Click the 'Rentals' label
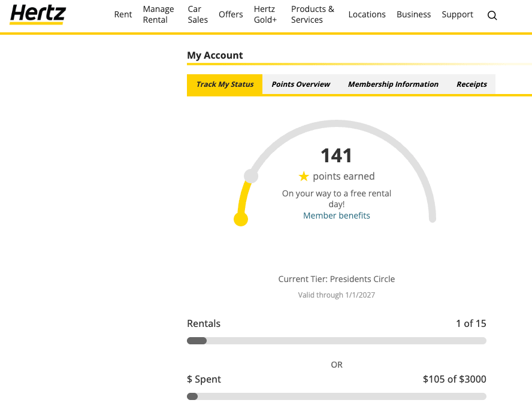Viewport: 532px width, 406px height. click(x=204, y=323)
